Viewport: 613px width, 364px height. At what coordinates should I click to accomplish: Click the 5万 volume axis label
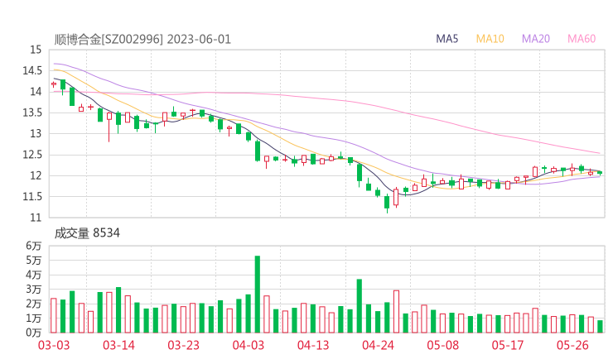point(34,260)
